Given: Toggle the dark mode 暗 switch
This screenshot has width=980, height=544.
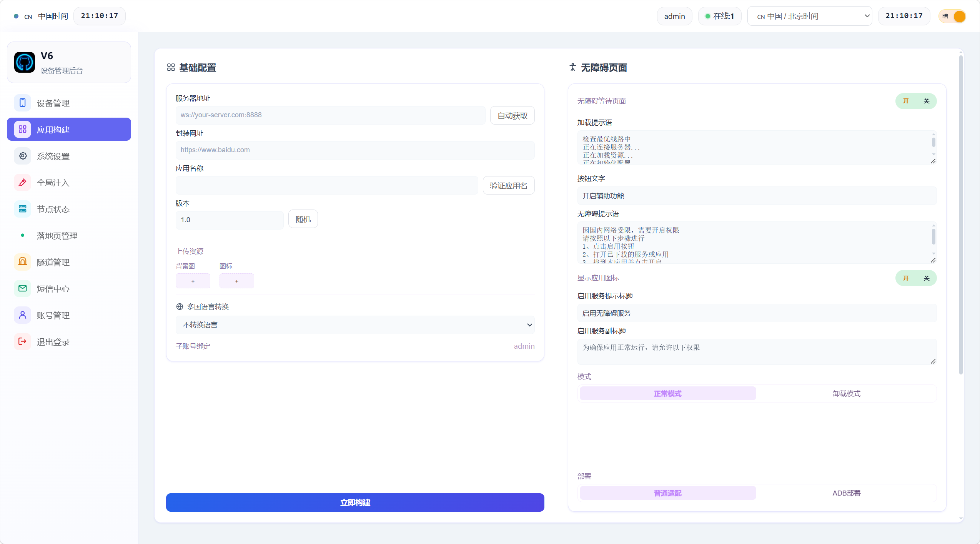Looking at the screenshot, I should [952, 16].
